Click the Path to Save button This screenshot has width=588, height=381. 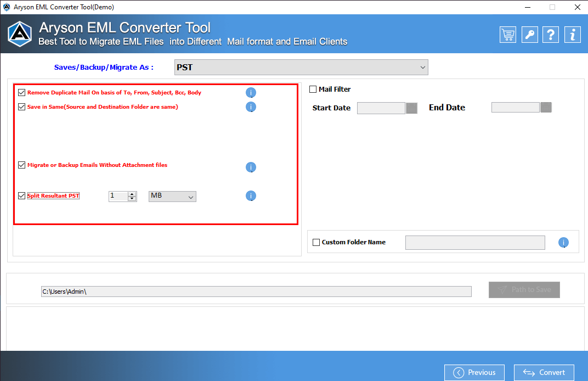click(x=524, y=290)
